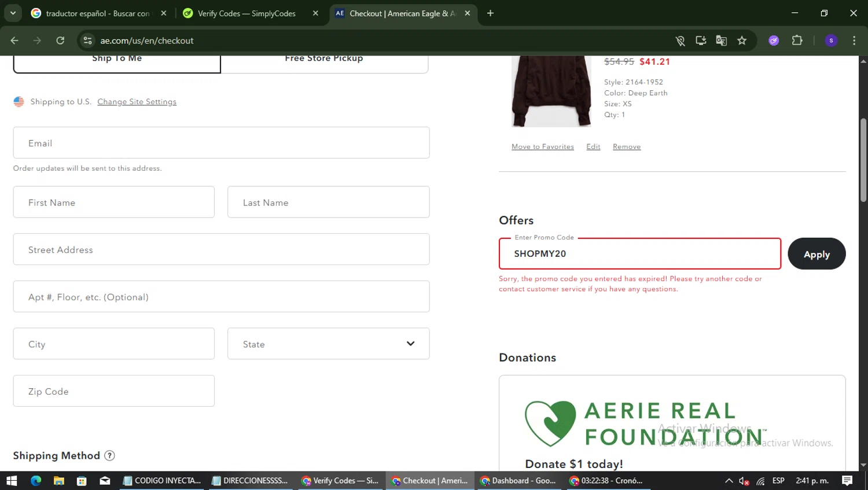The height and width of the screenshot is (490, 868).
Task: Click the purple extension icon in toolbar
Action: tap(774, 40)
